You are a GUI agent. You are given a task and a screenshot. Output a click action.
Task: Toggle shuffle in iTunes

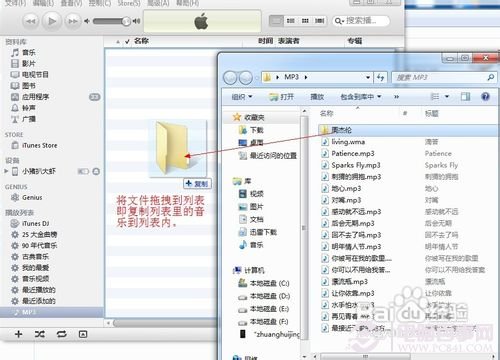pyautogui.click(x=40, y=334)
